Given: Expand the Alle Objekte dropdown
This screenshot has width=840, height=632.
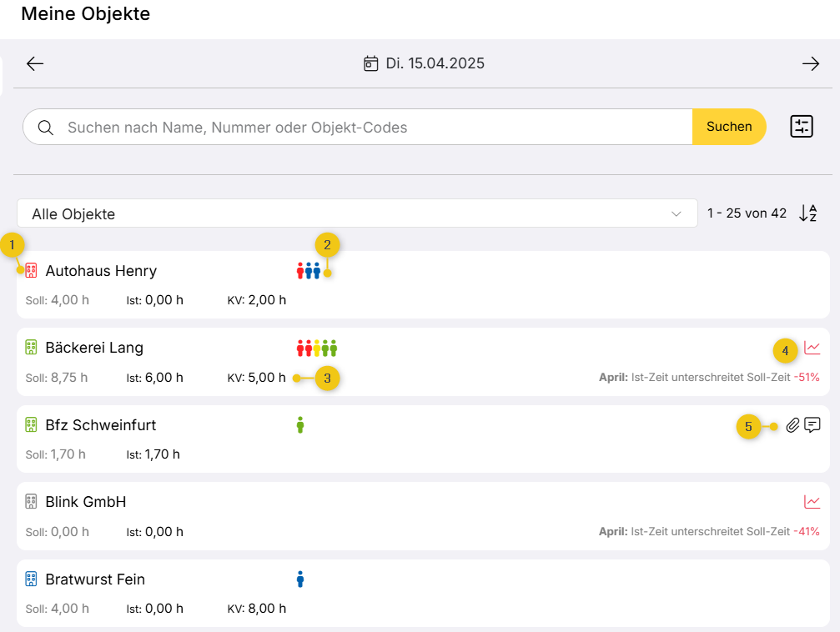Looking at the screenshot, I should point(357,213).
